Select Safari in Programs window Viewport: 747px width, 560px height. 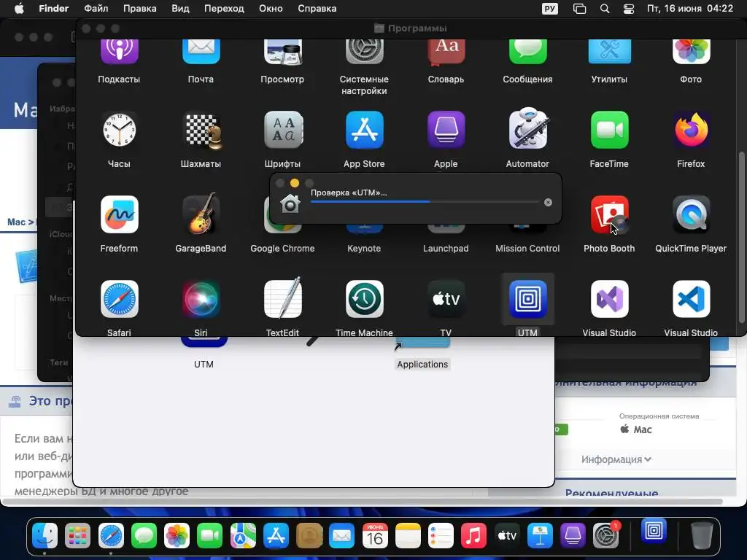coord(119,299)
